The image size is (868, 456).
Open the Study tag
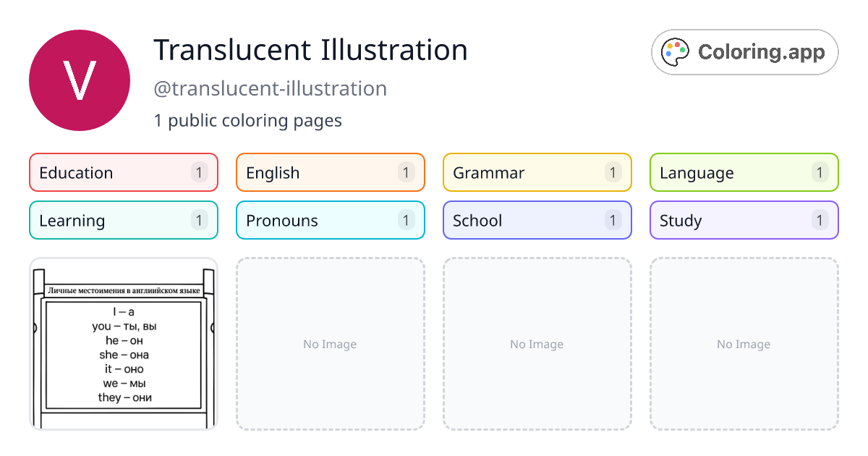click(744, 220)
